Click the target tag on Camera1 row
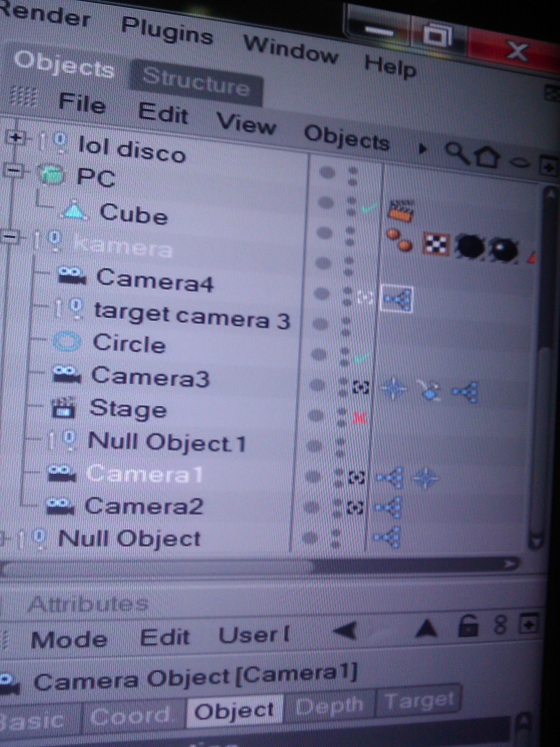 click(x=357, y=477)
